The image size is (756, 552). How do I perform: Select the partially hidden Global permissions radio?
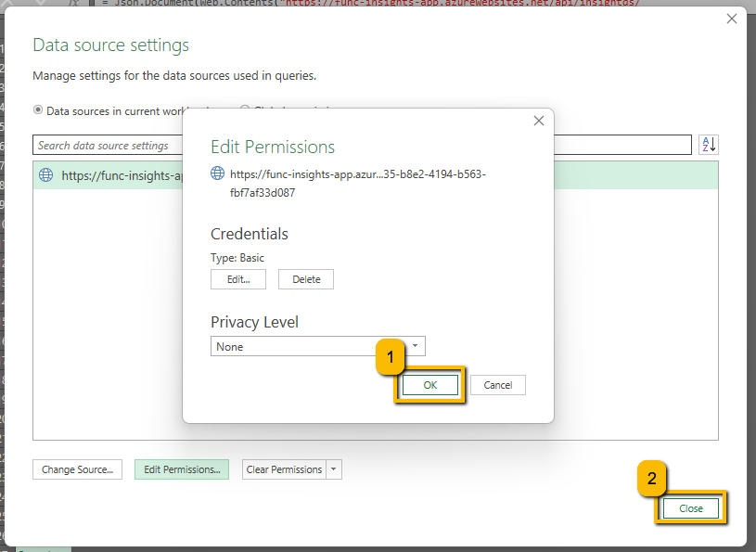[245, 109]
